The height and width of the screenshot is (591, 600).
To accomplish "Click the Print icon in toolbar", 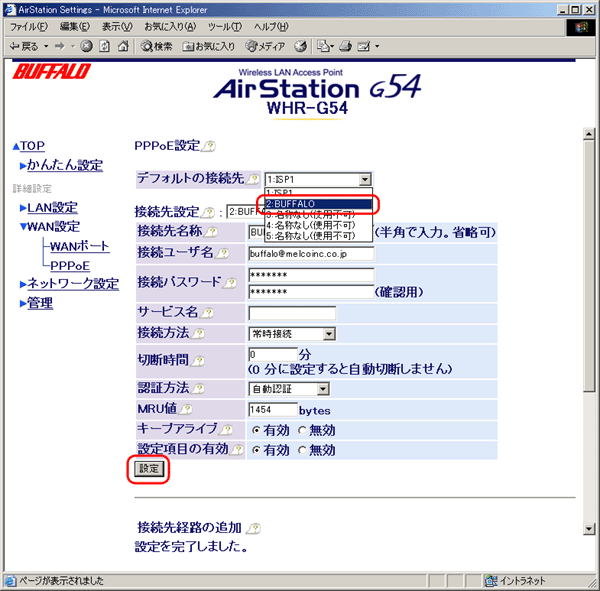I will tap(346, 46).
